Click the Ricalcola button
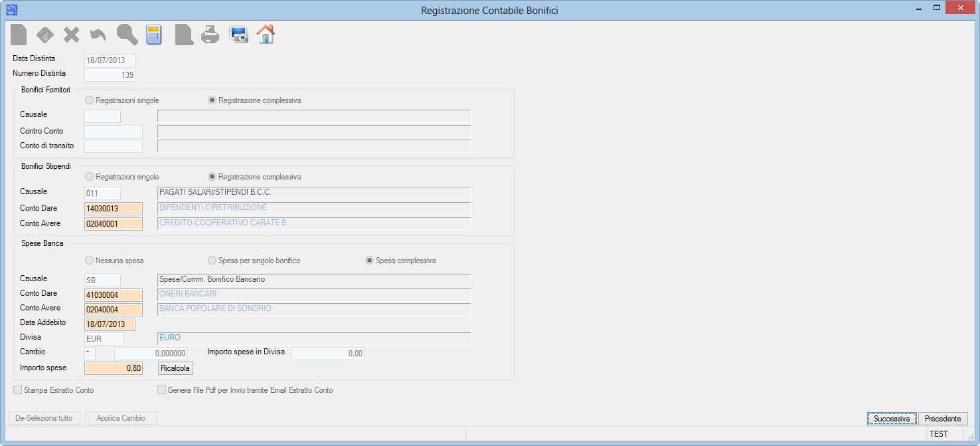This screenshot has width=980, height=446. [x=175, y=368]
